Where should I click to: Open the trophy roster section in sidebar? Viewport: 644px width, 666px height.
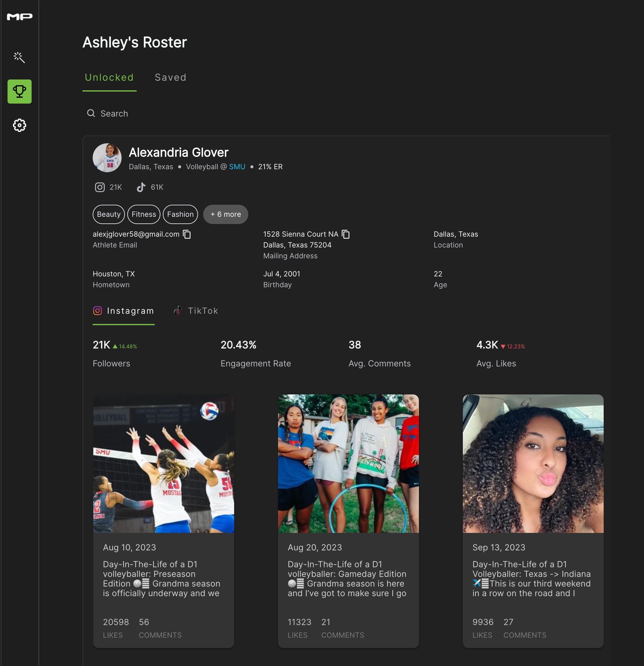click(x=19, y=92)
